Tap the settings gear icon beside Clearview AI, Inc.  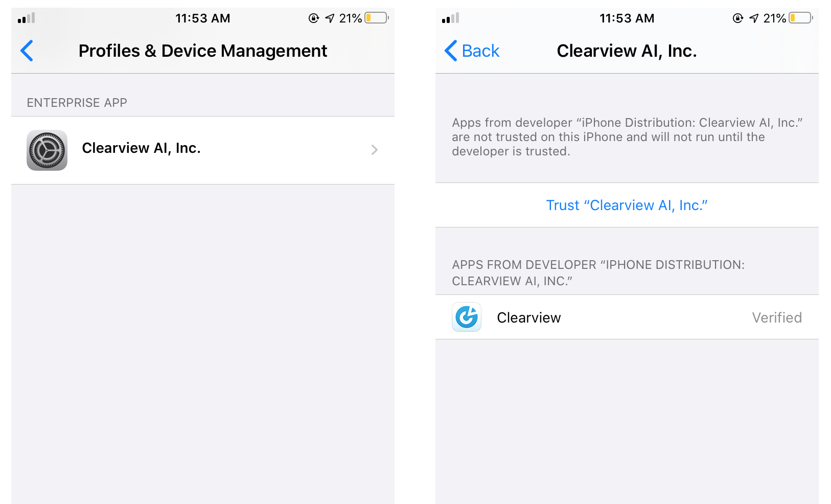coord(47,150)
